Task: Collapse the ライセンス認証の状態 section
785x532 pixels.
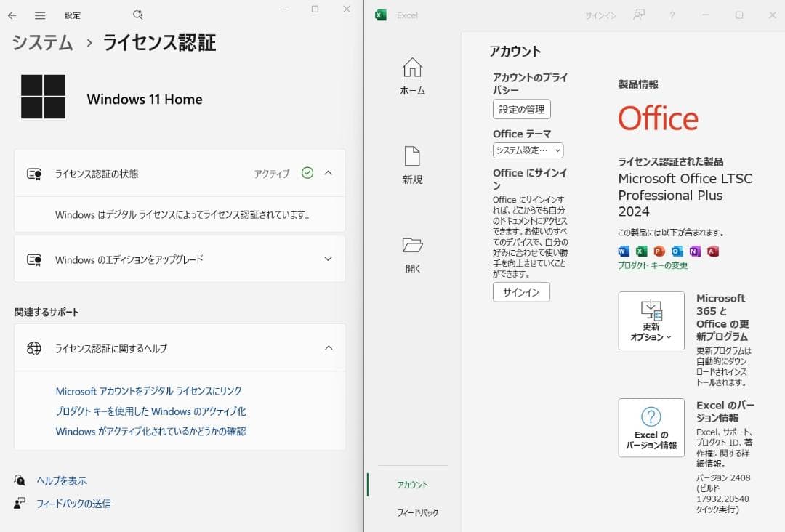Action: pos(328,173)
